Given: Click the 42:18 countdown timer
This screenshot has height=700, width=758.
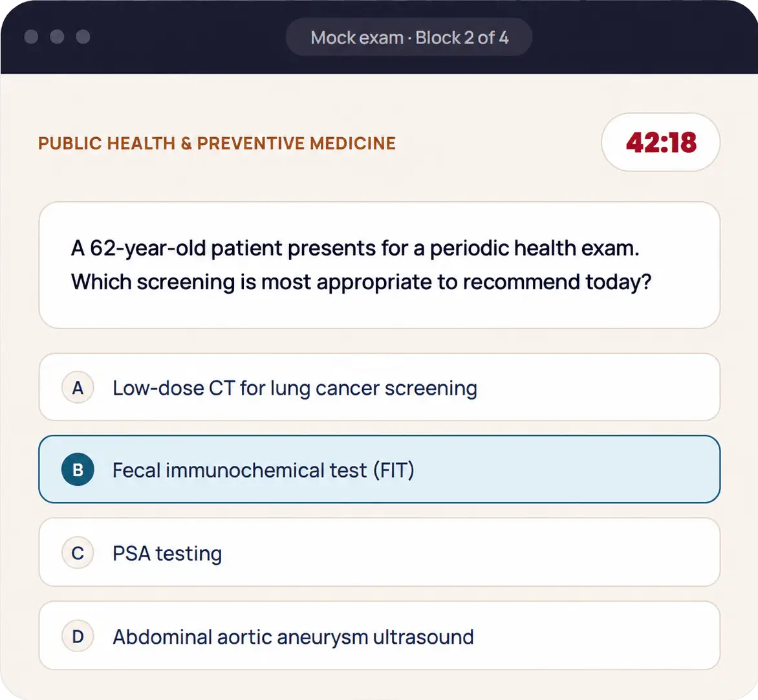Looking at the screenshot, I should coord(661,142).
